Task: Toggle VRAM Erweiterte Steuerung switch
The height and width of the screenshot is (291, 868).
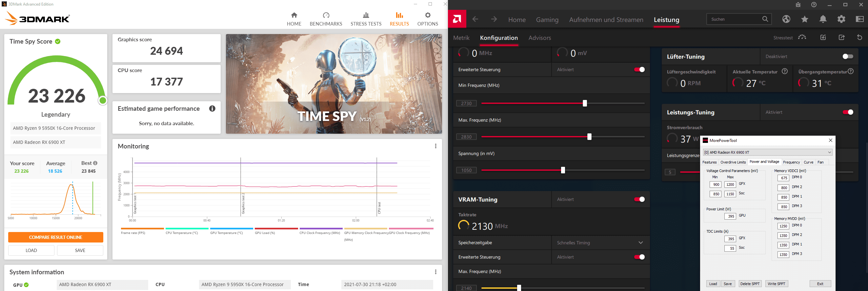Action: (639, 257)
